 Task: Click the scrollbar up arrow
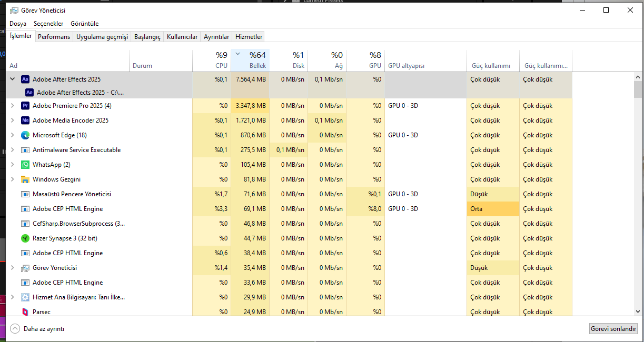tap(638, 77)
